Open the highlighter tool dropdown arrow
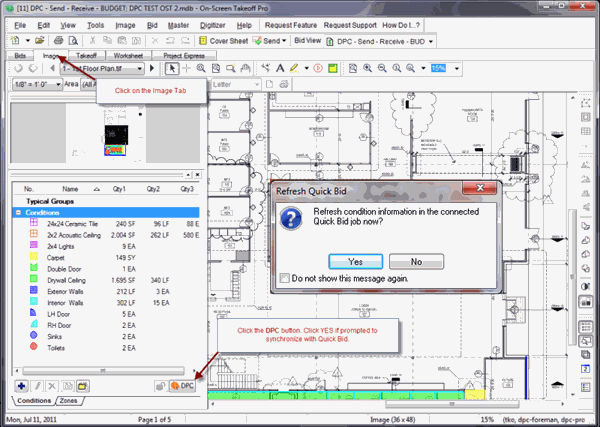This screenshot has width=600, height=427. click(x=307, y=68)
